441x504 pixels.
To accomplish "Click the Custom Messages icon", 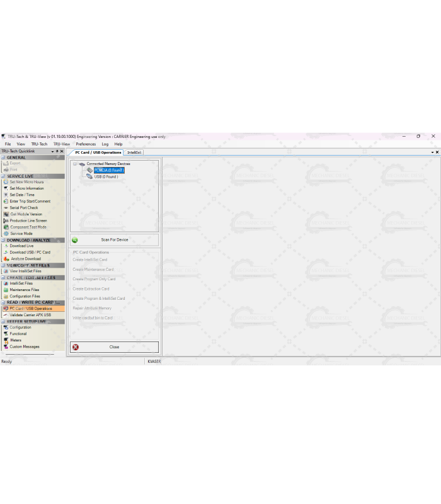I will [x=6, y=346].
